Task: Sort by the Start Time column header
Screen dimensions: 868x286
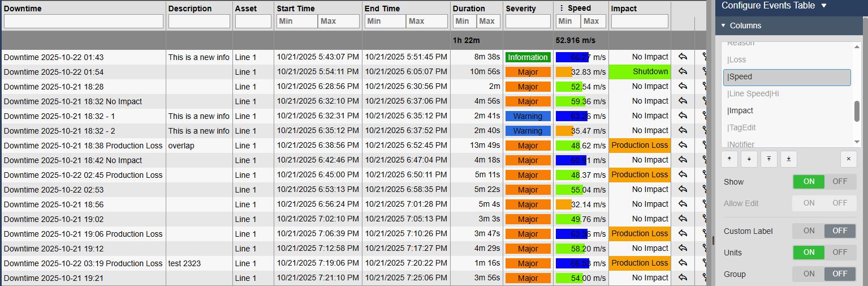Action: 295,8
